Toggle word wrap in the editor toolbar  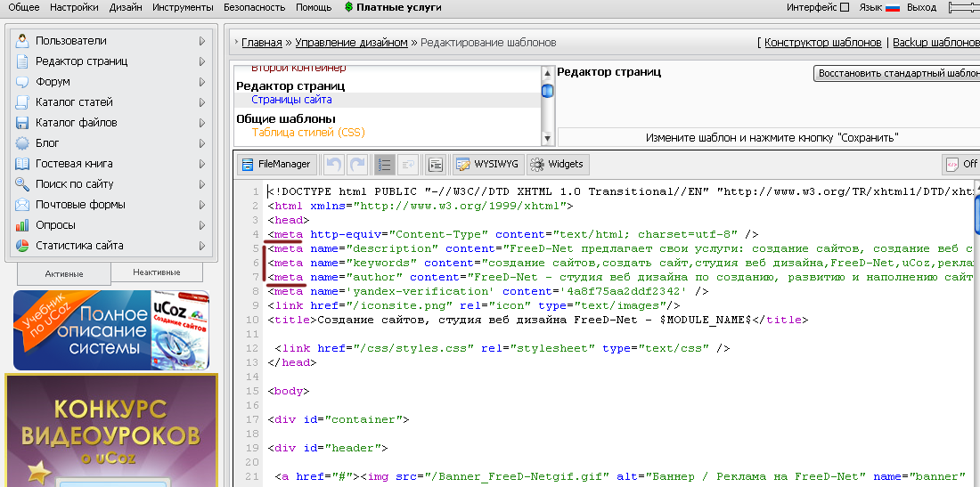pos(407,164)
